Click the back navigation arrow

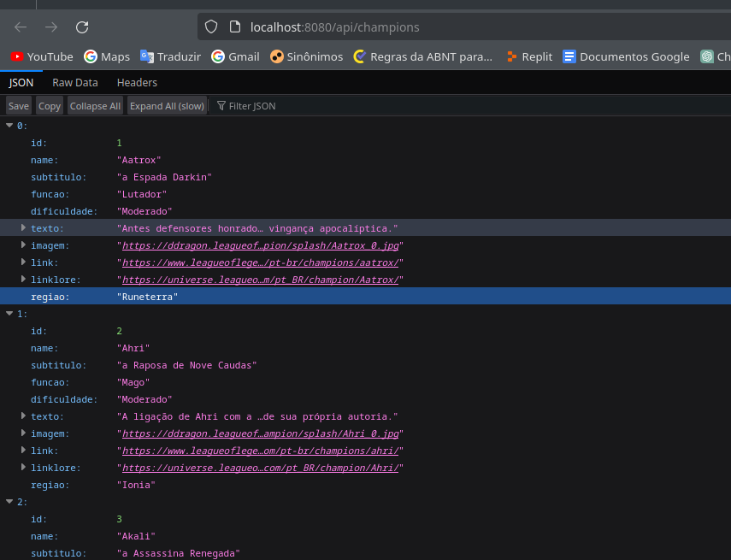20,27
